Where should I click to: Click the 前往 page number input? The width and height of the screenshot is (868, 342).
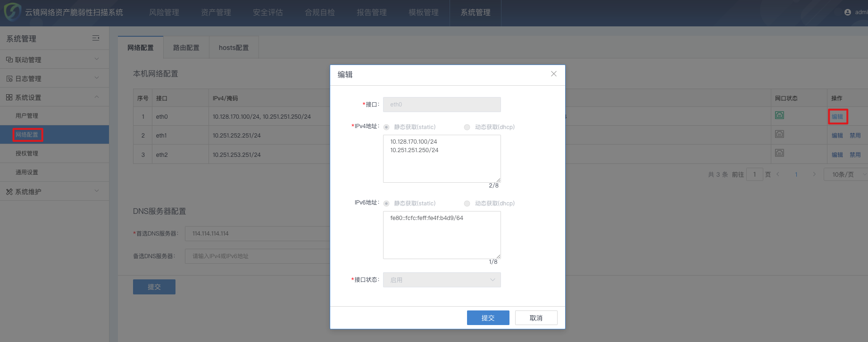point(755,174)
